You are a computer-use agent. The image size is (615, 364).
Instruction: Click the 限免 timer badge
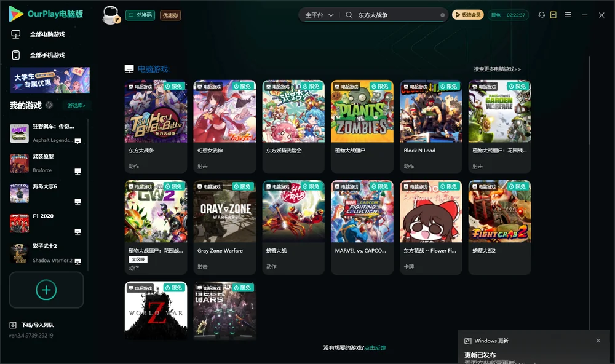(508, 15)
